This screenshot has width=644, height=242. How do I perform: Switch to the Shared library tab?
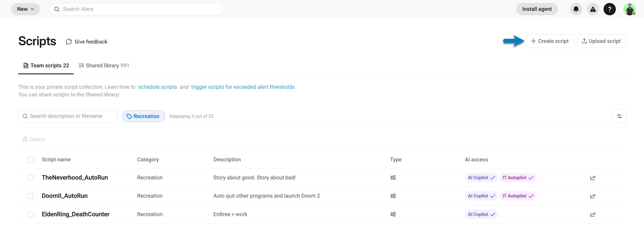(x=104, y=66)
